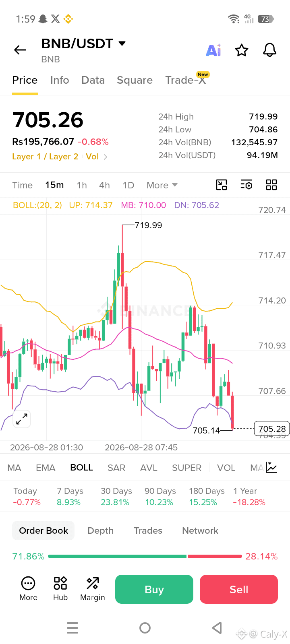The image size is (290, 644).
Task: Expand the More timeframes dropdown
Action: (162, 185)
